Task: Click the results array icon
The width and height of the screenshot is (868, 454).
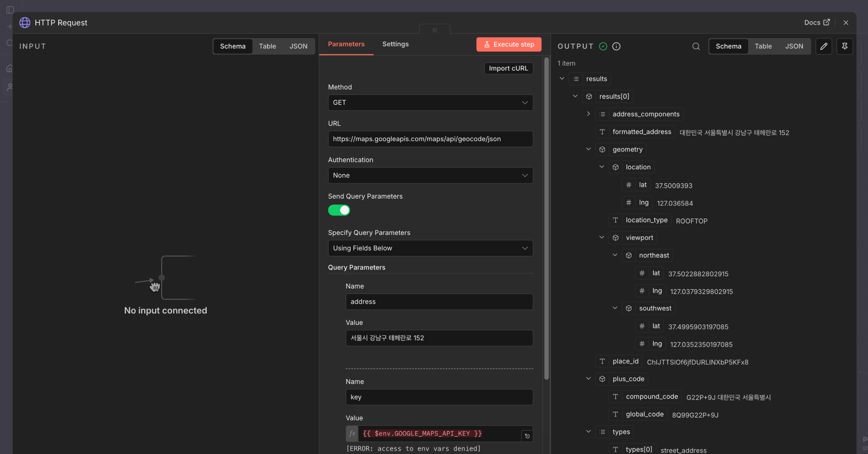Action: pos(576,79)
